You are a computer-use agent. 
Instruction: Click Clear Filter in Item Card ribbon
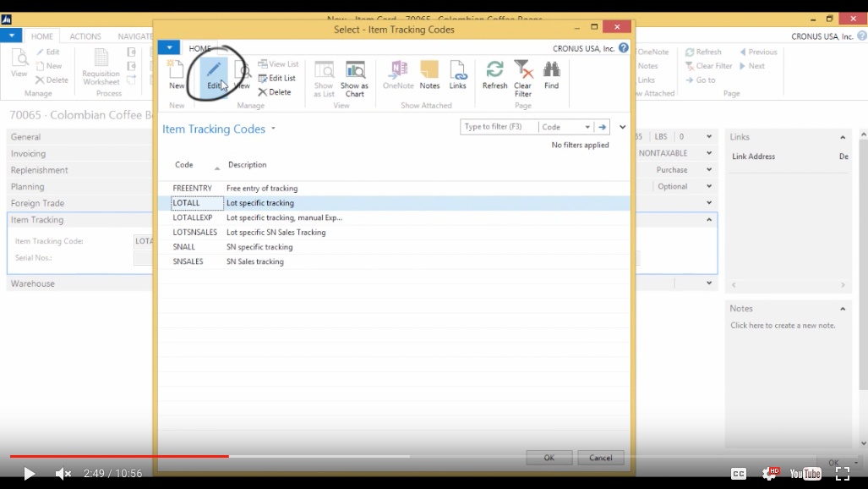708,65
